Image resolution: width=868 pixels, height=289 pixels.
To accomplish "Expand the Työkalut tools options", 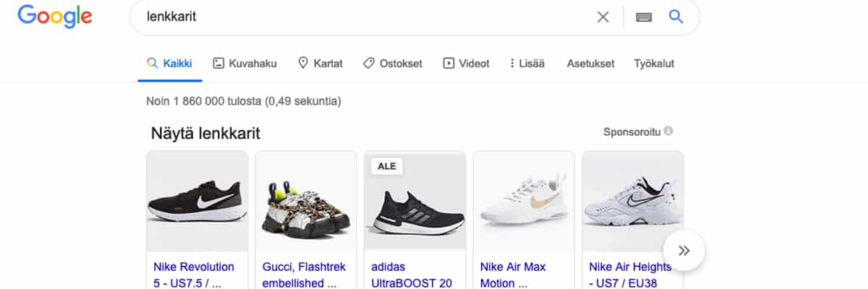I will [x=654, y=64].
